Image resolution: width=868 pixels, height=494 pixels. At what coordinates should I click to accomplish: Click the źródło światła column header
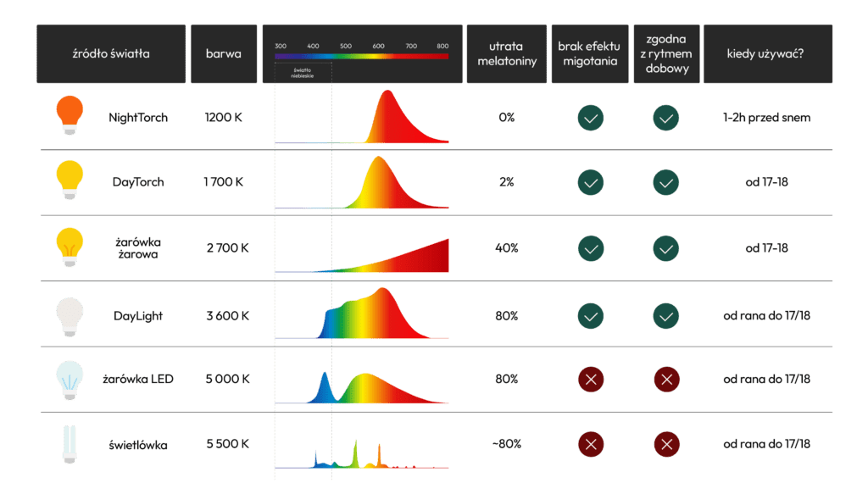(111, 53)
